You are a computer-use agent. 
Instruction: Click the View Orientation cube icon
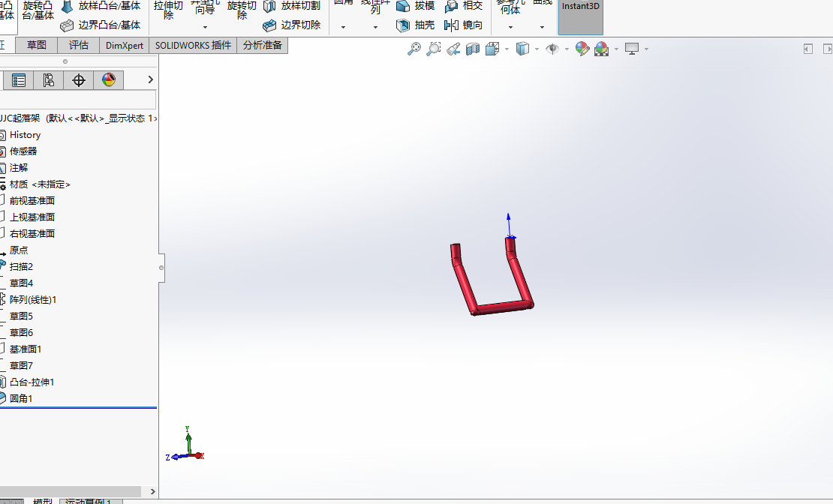click(492, 49)
